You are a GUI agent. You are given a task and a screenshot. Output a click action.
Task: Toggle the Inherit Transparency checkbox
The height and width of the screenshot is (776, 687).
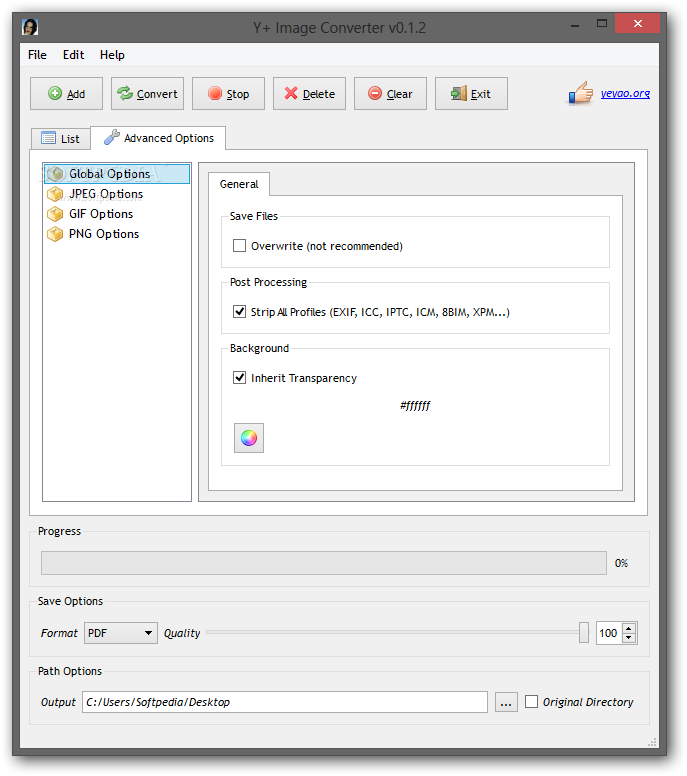coord(240,378)
